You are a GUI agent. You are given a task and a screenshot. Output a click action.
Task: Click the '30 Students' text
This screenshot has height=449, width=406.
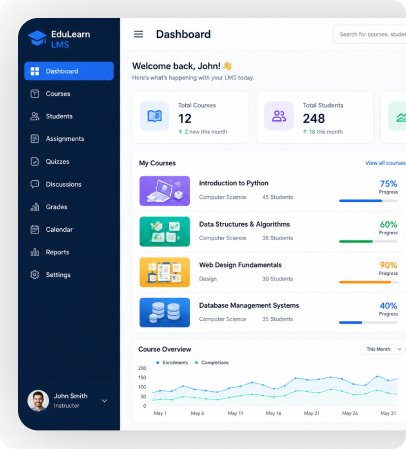pyautogui.click(x=277, y=279)
